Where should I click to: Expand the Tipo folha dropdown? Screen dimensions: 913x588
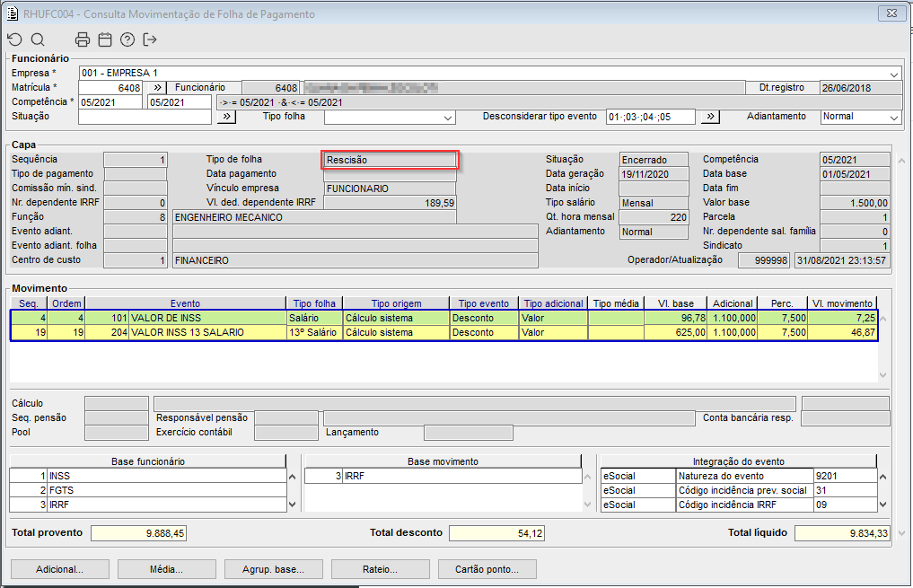(448, 118)
